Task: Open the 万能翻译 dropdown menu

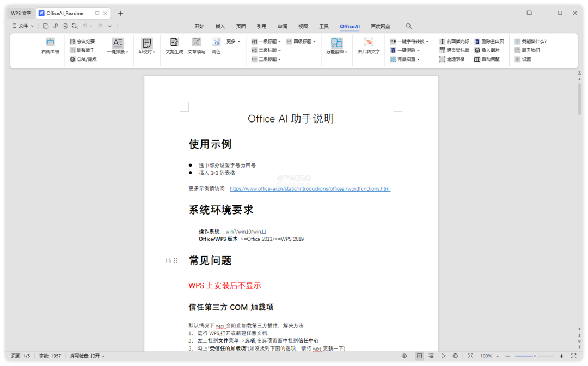Action: [x=337, y=52]
